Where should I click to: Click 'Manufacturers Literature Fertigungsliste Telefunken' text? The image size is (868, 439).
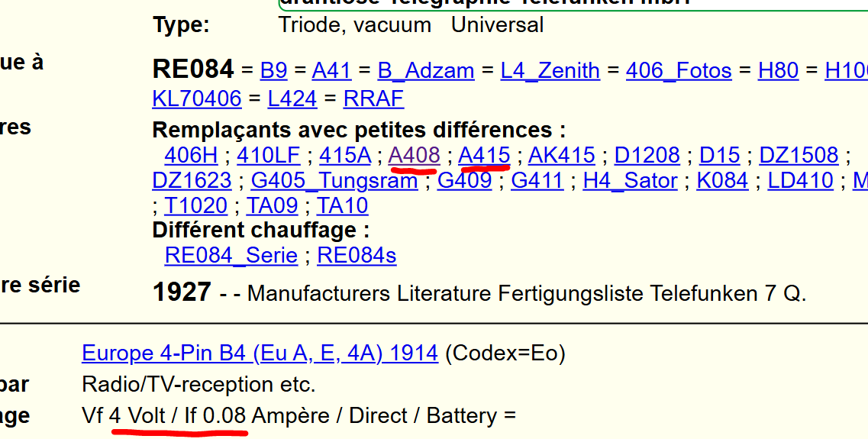point(502,293)
